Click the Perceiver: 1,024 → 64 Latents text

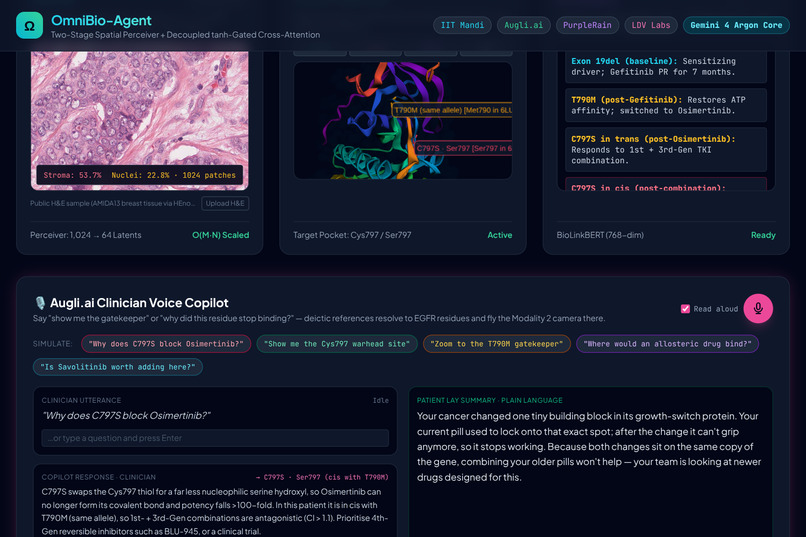86,235
